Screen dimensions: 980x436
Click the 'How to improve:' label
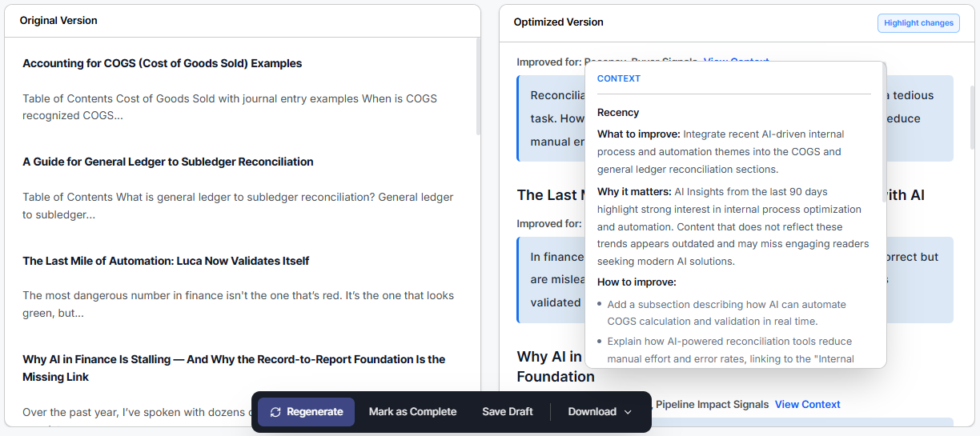click(637, 282)
